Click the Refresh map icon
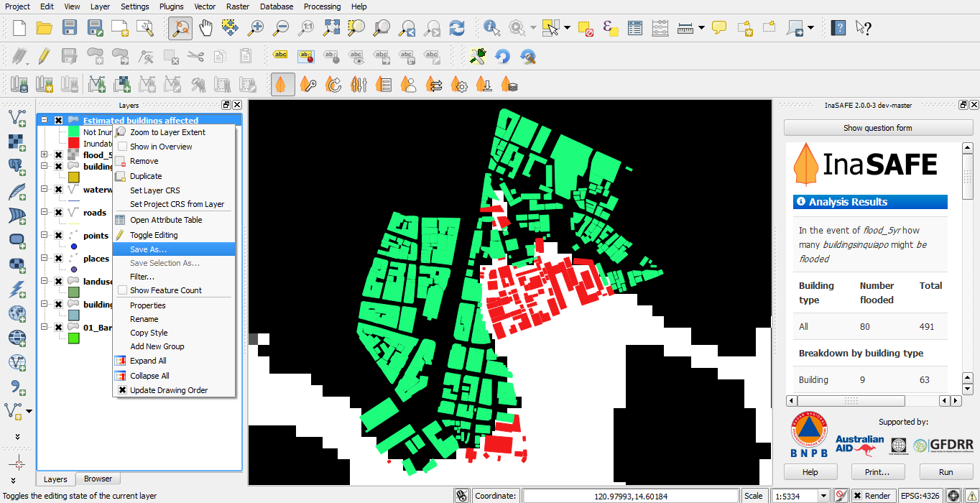 click(x=457, y=28)
